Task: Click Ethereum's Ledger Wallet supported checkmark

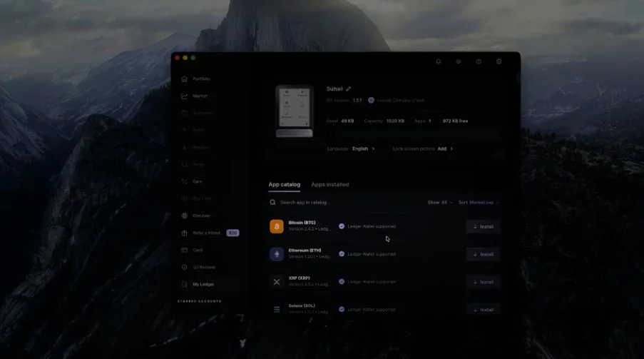Action: tap(342, 254)
